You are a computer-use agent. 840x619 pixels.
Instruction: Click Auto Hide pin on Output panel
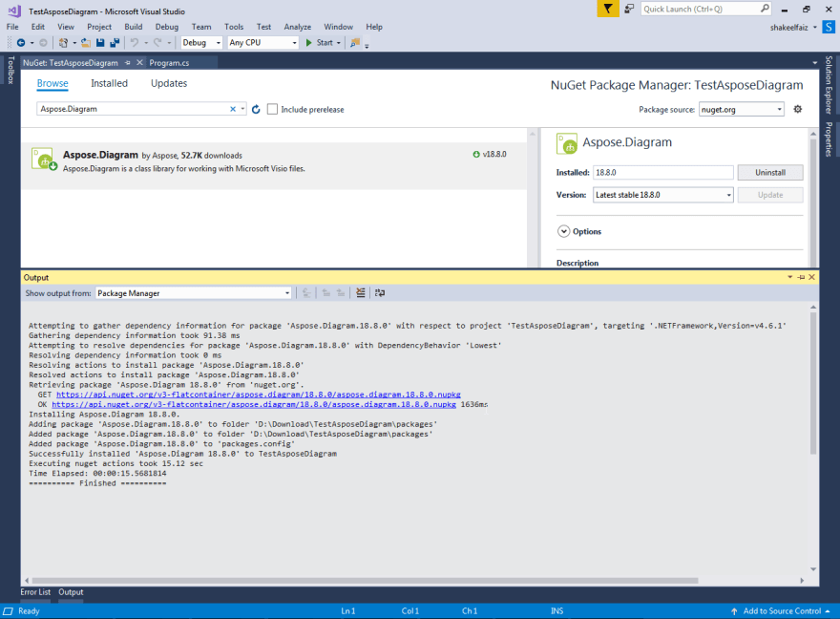[x=801, y=277]
